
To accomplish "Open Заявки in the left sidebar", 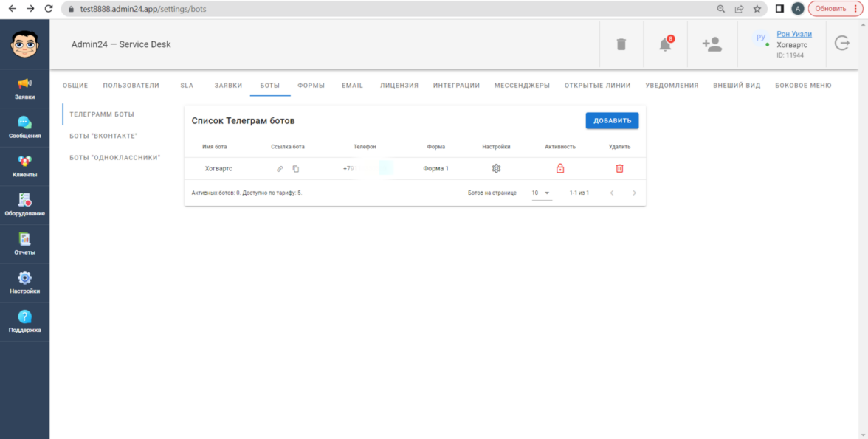I will coord(24,89).
